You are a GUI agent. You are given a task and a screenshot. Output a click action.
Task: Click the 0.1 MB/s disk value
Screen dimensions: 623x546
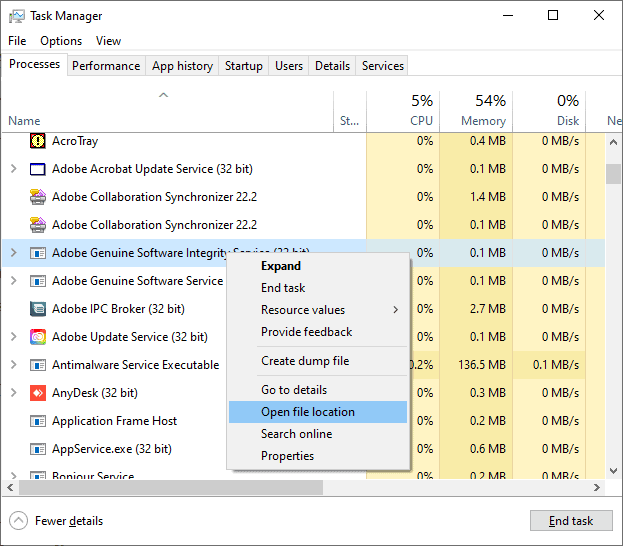[556, 365]
